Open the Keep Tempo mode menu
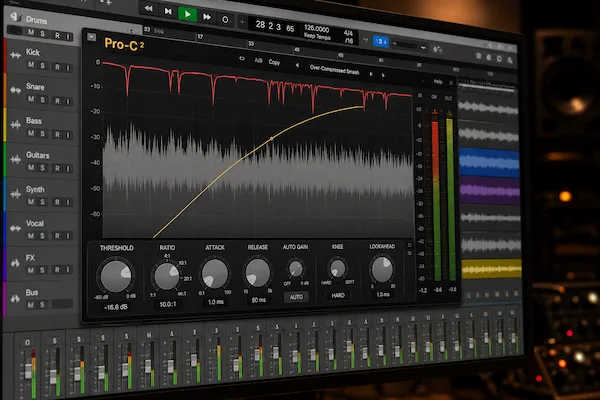Screen dimensions: 600x400 click(x=317, y=36)
